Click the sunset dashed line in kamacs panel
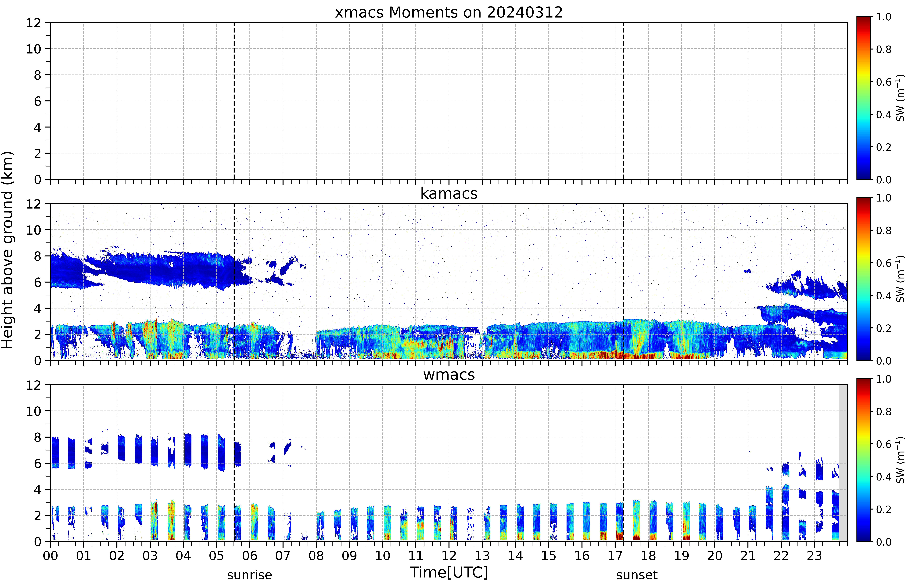Viewport: 912px width, 588px height. pos(623,282)
